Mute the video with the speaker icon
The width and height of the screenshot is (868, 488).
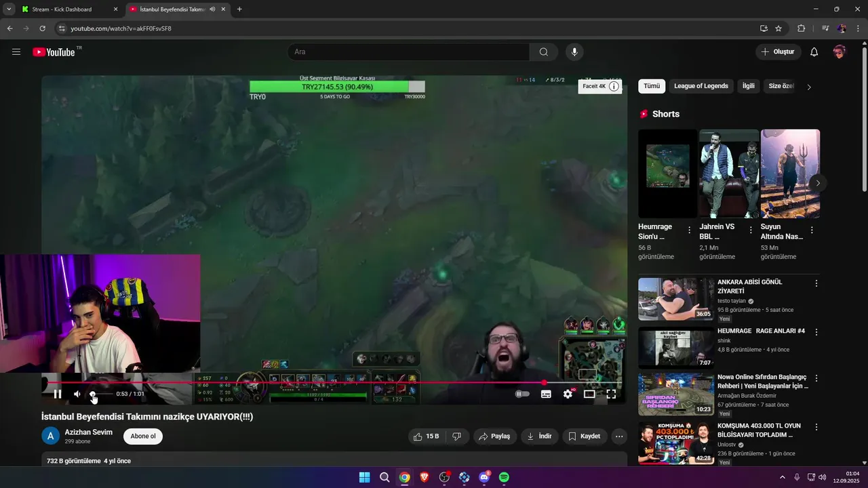coord(77,394)
